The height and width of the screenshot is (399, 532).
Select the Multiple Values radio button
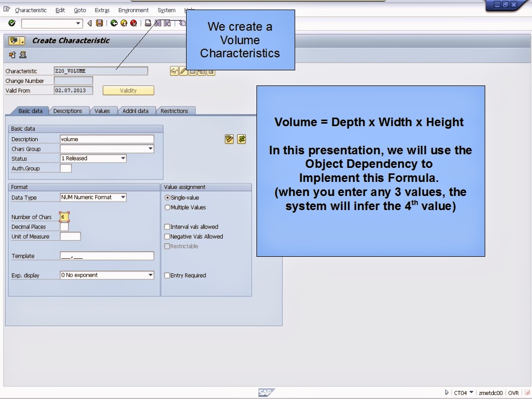click(167, 207)
